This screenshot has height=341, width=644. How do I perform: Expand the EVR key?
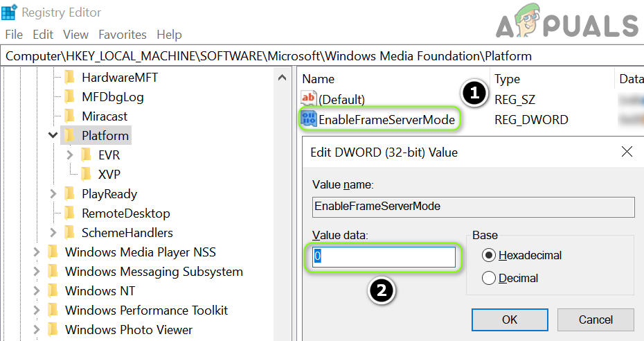tap(69, 155)
